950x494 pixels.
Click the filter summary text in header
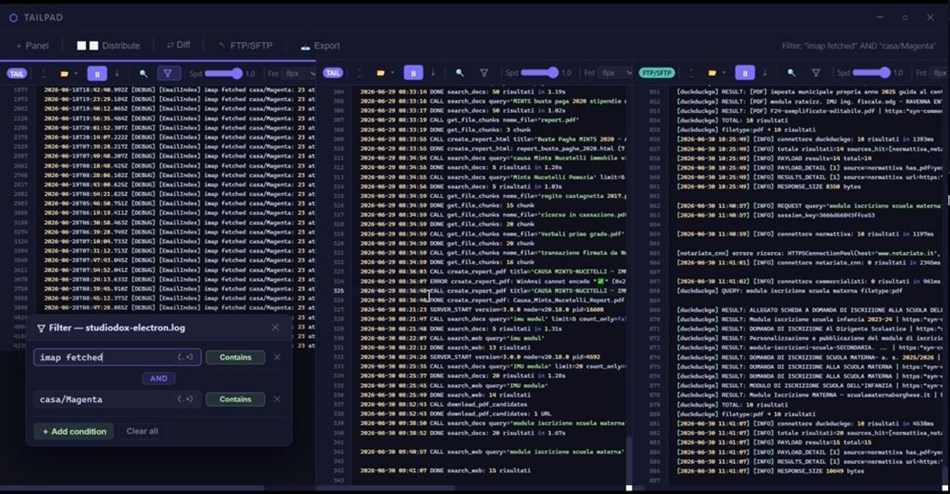click(x=860, y=45)
